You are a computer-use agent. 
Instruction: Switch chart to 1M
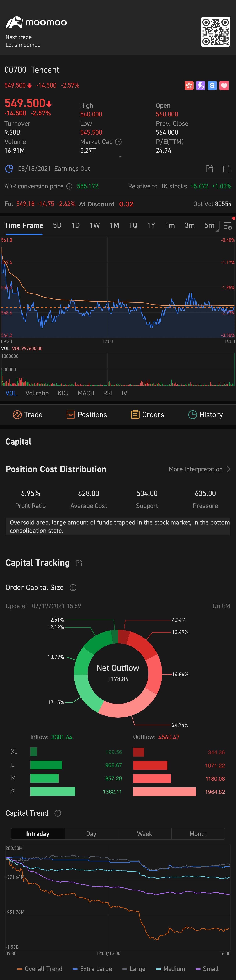point(114,225)
